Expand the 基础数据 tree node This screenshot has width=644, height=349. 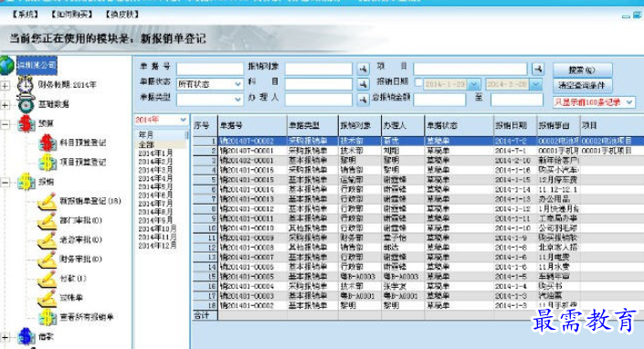click(5, 105)
